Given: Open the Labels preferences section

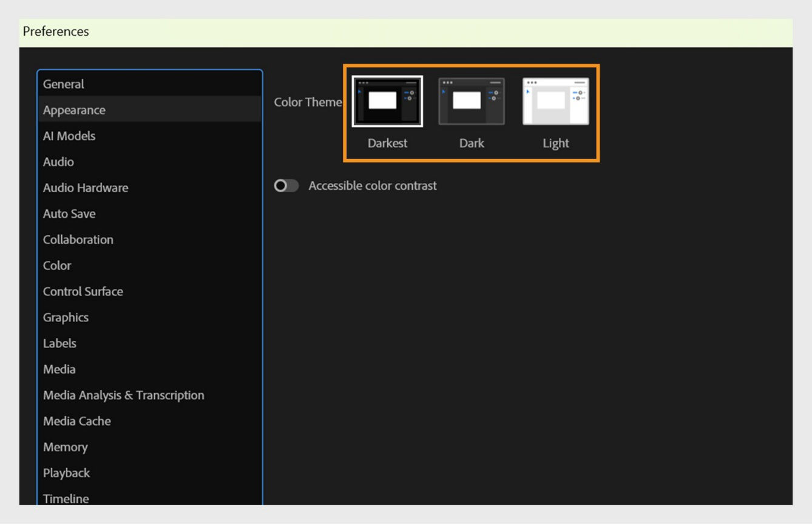Looking at the screenshot, I should 59,343.
